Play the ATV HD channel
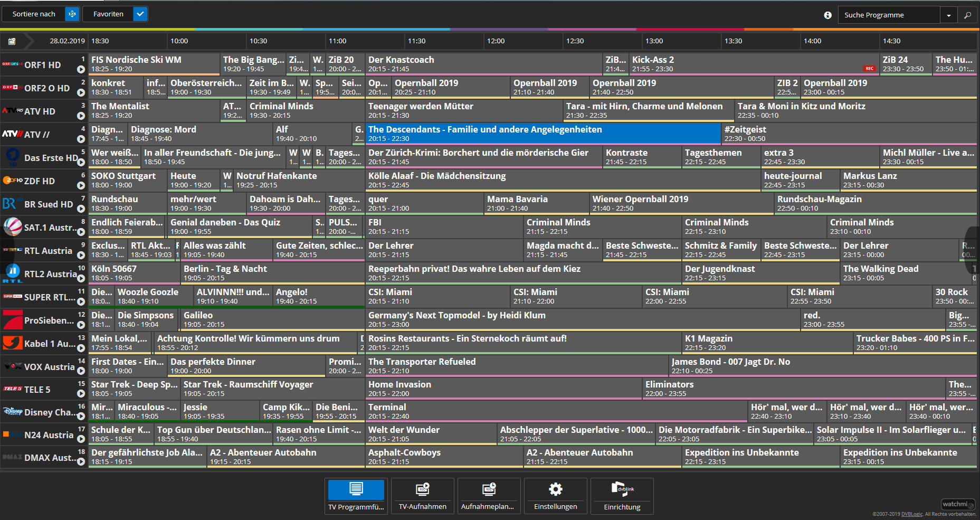 point(81,116)
